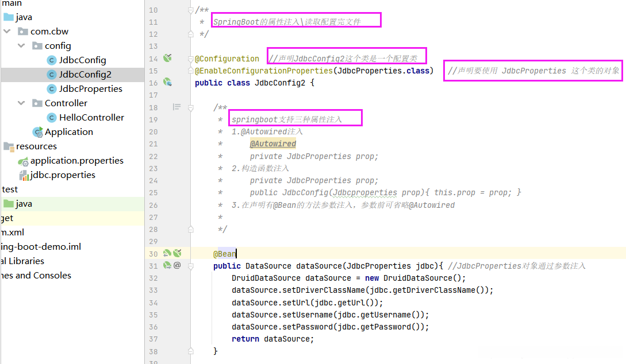This screenshot has height=364, width=626.
Task: Click the @Autowired highlighted text in comment
Action: pyautogui.click(x=273, y=144)
